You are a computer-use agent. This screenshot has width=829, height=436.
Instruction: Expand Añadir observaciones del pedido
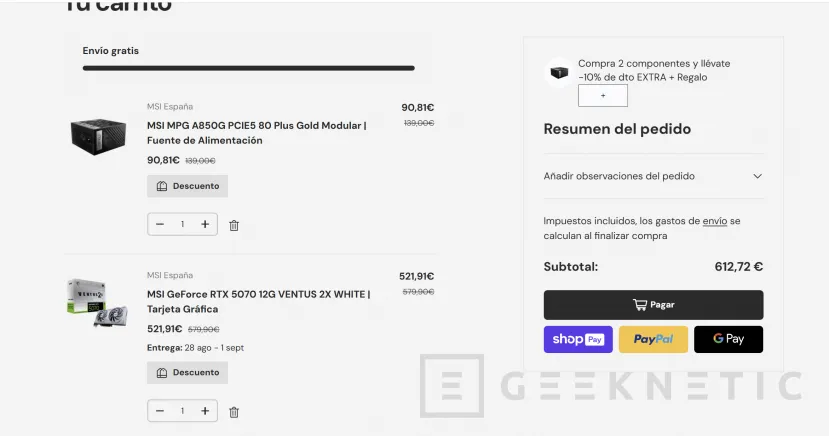coord(619,176)
